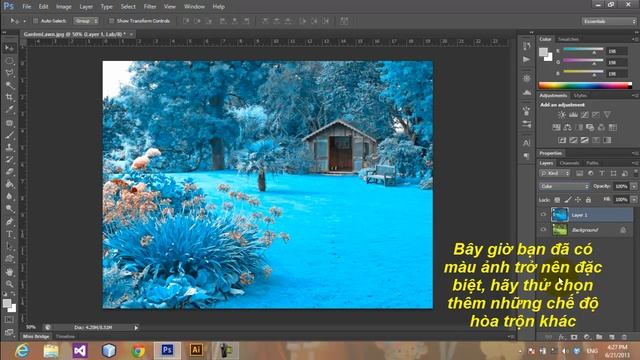Screen dimensions: 640x360
Task: Add a Color Balance adjustment
Action: 567,127
